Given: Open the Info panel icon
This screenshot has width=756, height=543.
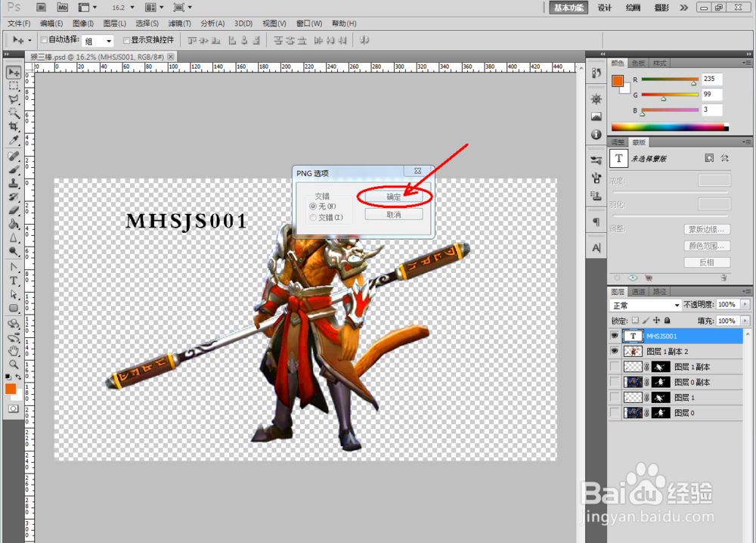Looking at the screenshot, I should 596,134.
